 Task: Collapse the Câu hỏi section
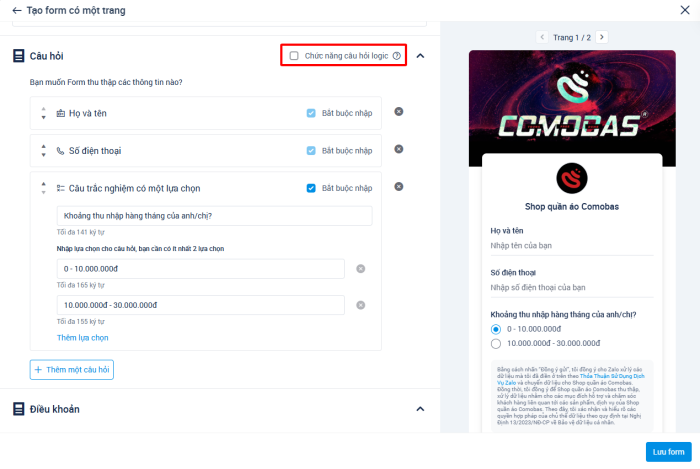420,56
